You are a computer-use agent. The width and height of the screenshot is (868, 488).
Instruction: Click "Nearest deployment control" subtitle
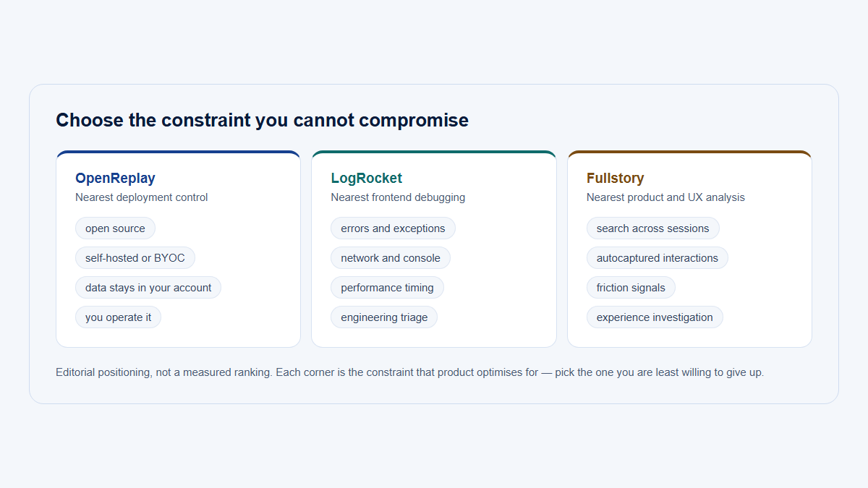142,197
